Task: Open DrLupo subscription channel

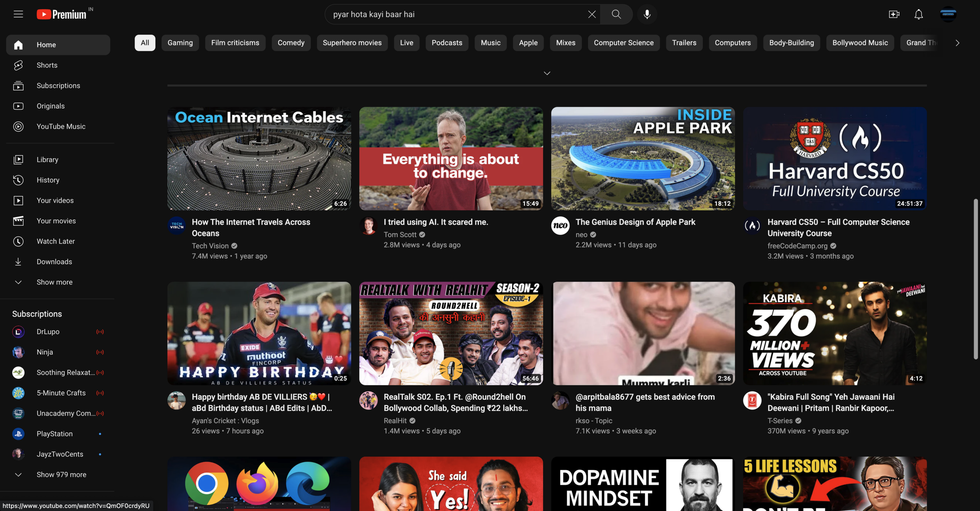Action: click(48, 332)
